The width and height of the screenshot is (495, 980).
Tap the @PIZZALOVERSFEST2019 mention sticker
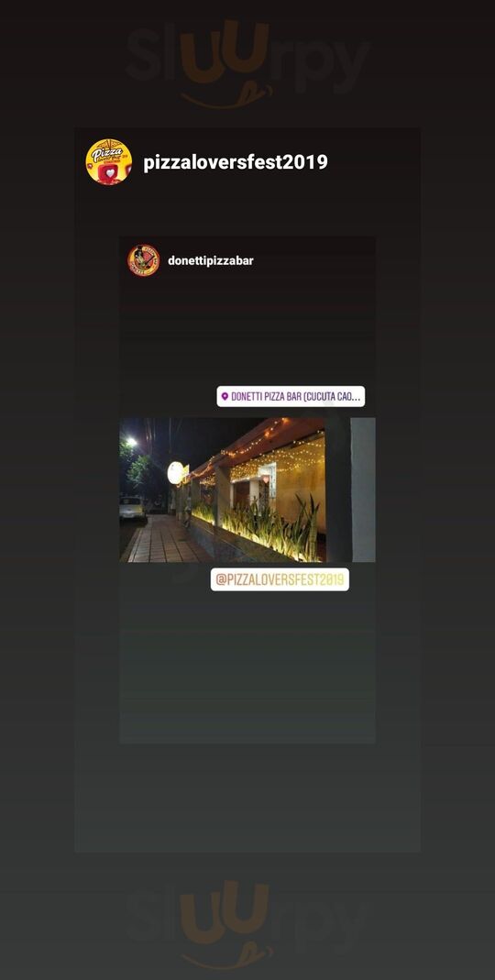click(280, 579)
